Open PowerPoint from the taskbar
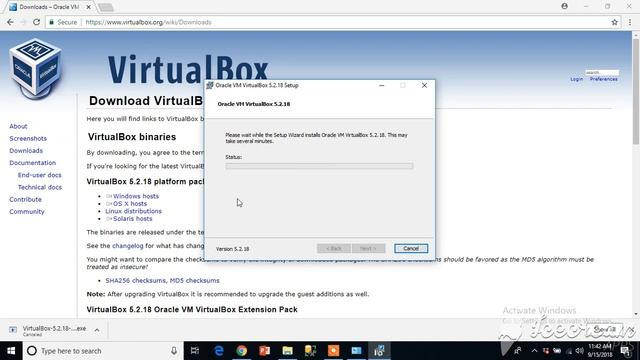The image size is (640, 360). click(x=264, y=351)
